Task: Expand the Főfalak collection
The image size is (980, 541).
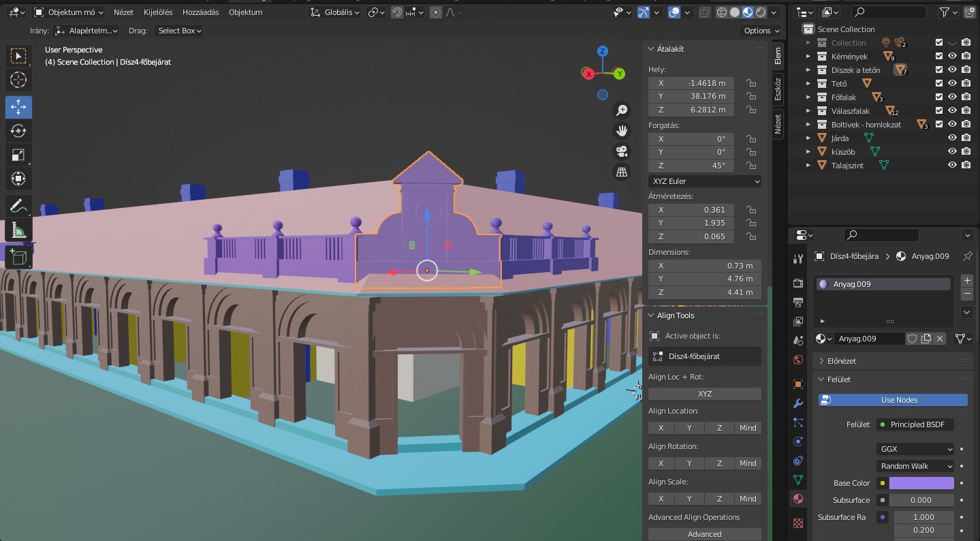Action: pos(808,97)
